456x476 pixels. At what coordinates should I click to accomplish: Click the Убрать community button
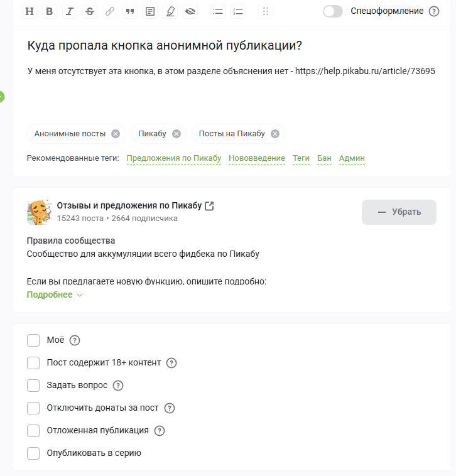399,212
